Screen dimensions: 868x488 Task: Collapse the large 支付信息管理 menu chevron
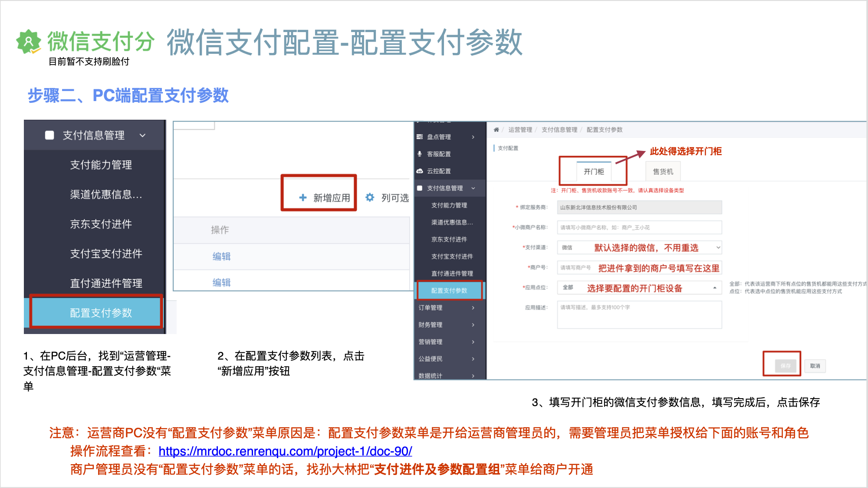click(x=142, y=135)
